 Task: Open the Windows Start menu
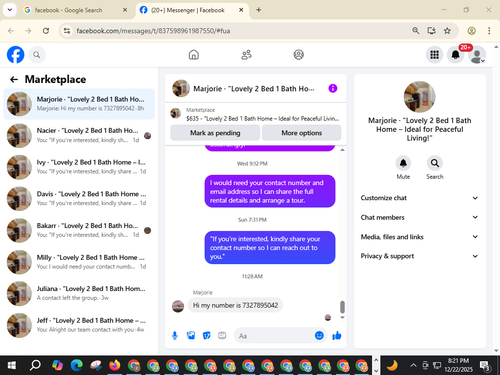click(12, 365)
